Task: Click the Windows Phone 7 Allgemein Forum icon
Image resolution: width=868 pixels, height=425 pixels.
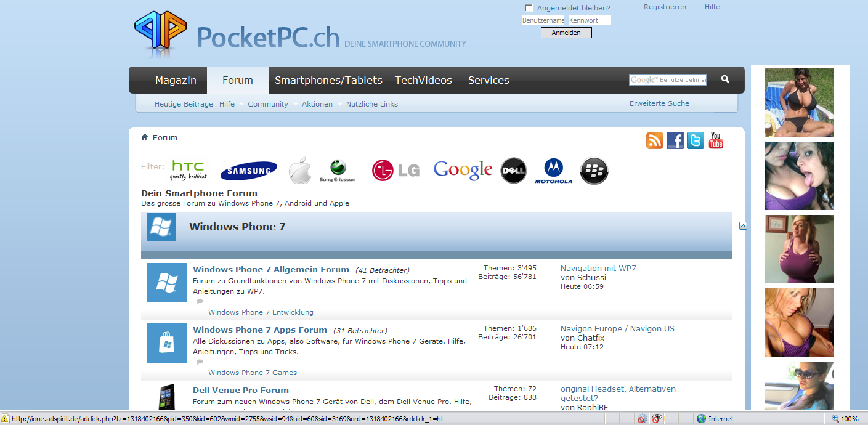Action: [x=167, y=283]
